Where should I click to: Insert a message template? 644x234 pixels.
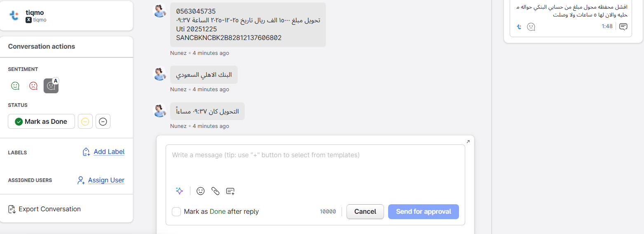tap(230, 191)
